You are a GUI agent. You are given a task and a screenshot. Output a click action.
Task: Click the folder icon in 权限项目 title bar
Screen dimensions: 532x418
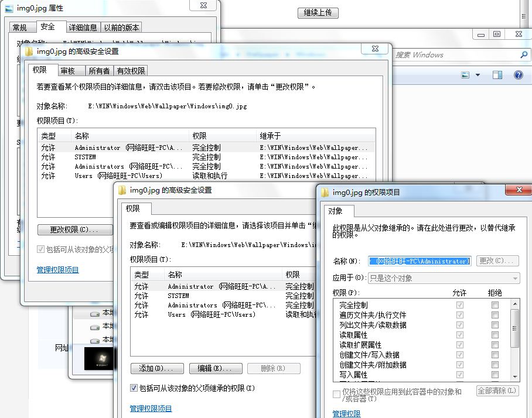325,193
